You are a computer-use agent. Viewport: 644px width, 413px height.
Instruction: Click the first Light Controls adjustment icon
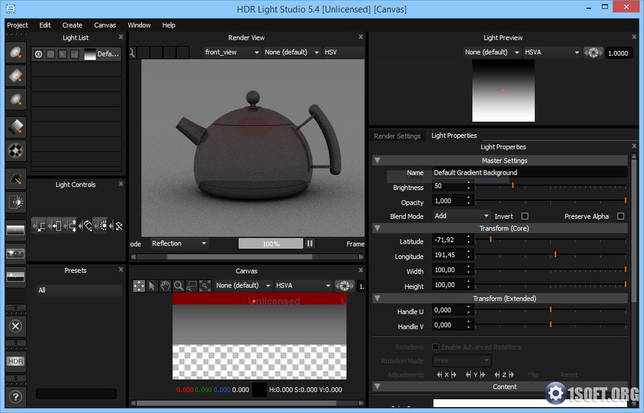click(39, 226)
